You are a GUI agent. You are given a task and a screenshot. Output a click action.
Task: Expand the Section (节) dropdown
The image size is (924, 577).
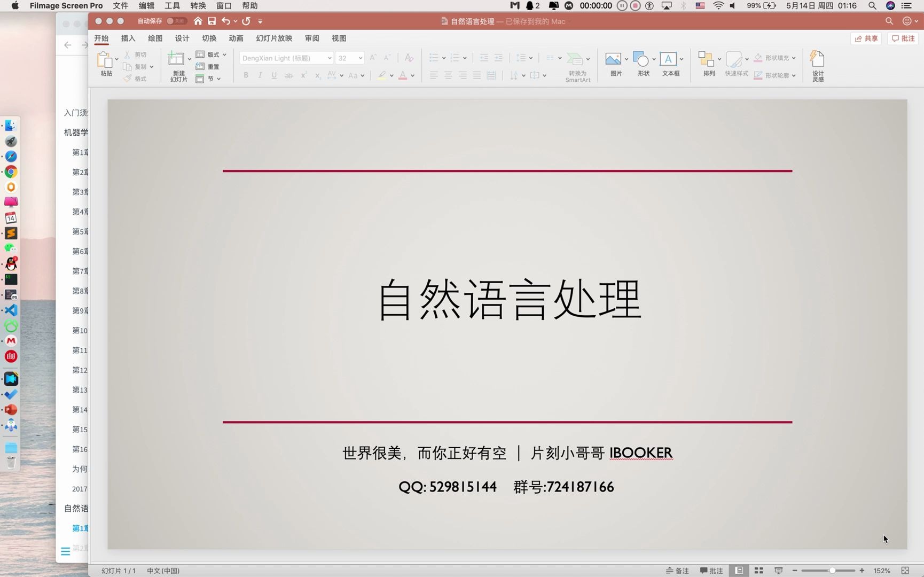tap(218, 79)
